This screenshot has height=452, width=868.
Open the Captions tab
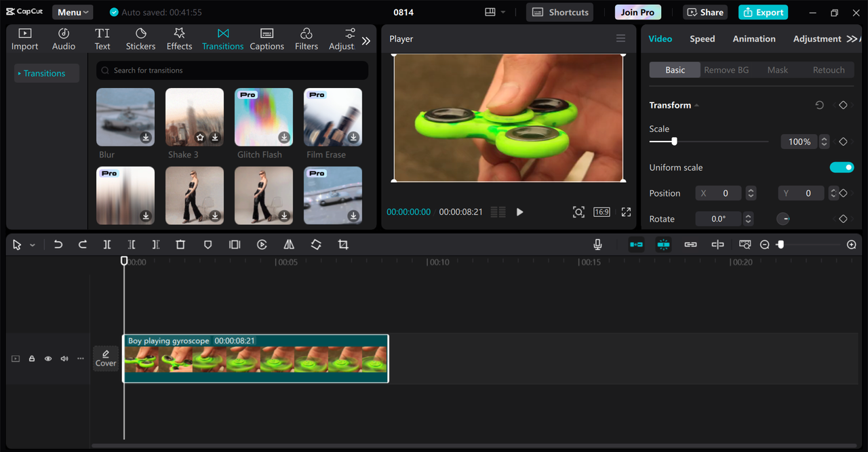(267, 39)
